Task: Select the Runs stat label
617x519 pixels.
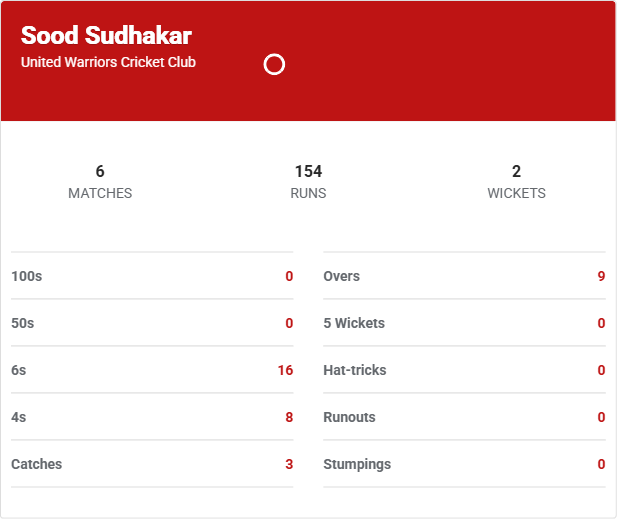Action: point(308,193)
